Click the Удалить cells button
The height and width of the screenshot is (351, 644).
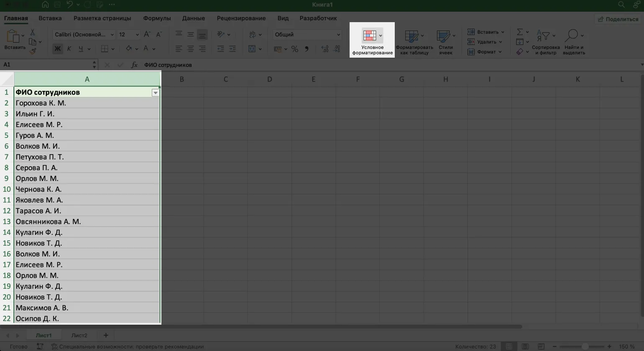(486, 42)
